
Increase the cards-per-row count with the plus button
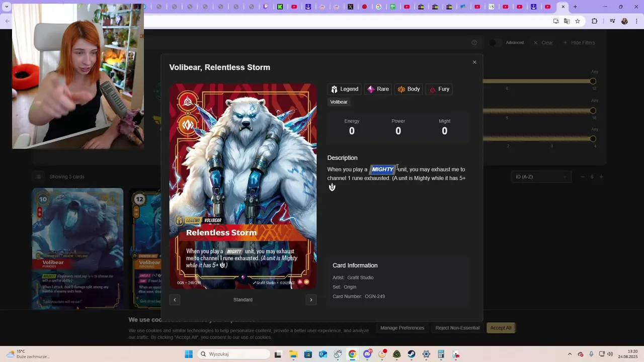pyautogui.click(x=602, y=176)
